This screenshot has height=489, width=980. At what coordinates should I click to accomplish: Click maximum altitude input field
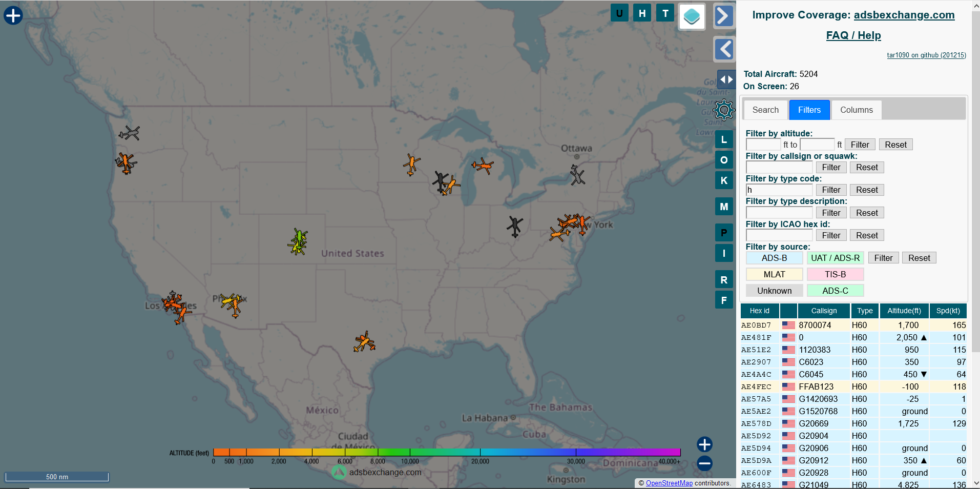pos(818,145)
